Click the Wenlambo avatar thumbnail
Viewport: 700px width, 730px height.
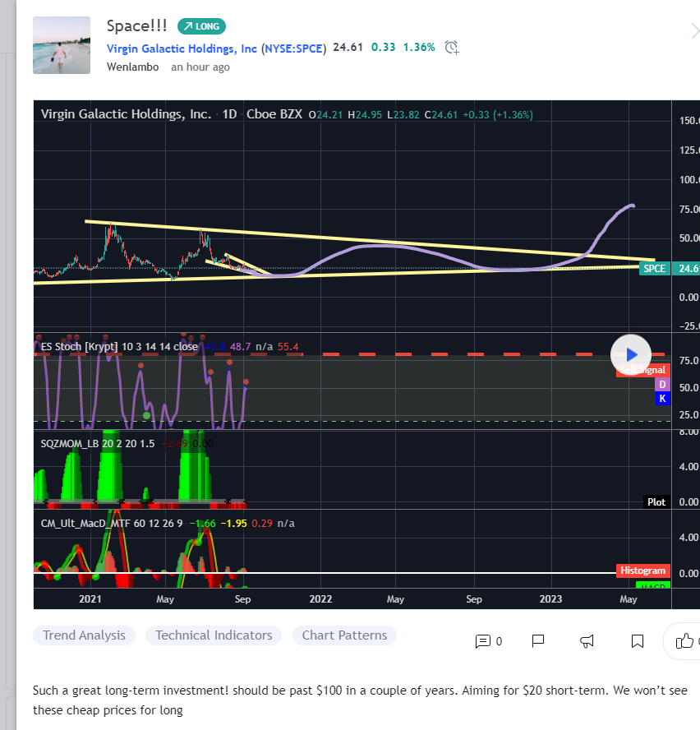[62, 45]
